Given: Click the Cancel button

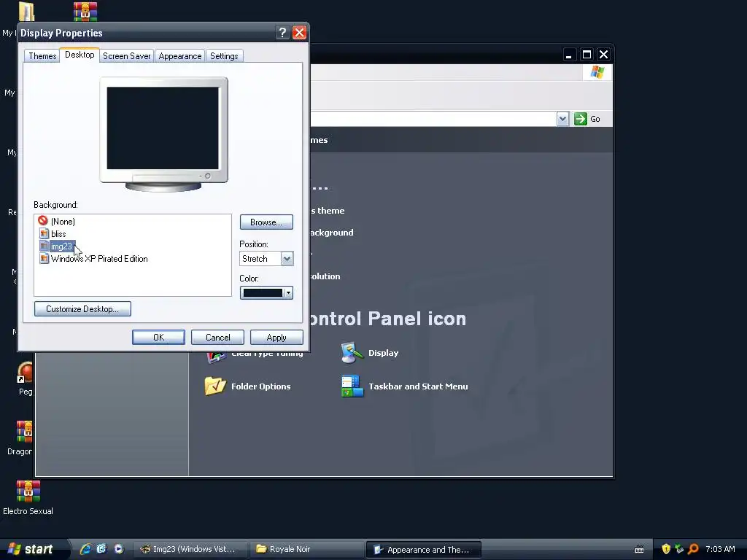Looking at the screenshot, I should [217, 337].
